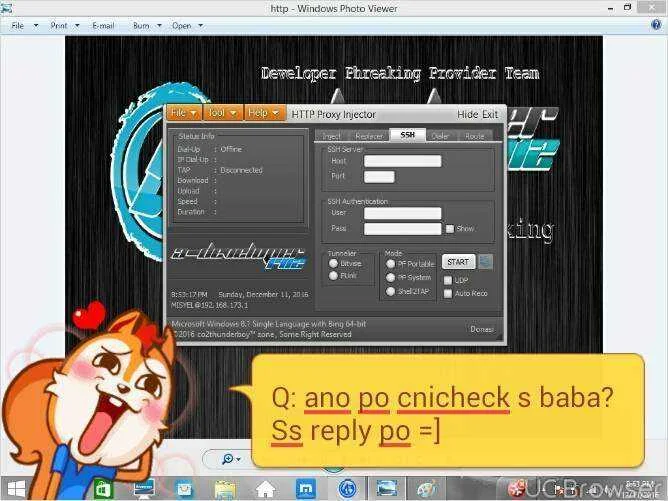Image resolution: width=668 pixels, height=501 pixels.
Task: Open Photo Viewer File menu
Action: tap(17, 26)
